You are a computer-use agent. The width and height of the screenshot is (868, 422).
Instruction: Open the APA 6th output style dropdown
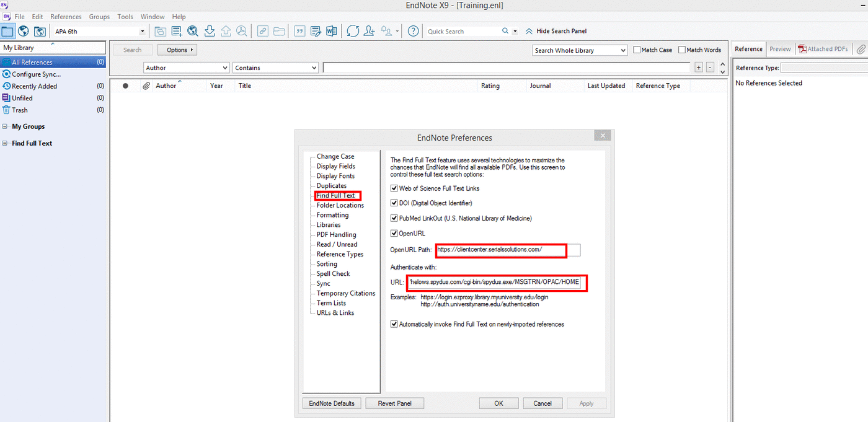click(142, 32)
